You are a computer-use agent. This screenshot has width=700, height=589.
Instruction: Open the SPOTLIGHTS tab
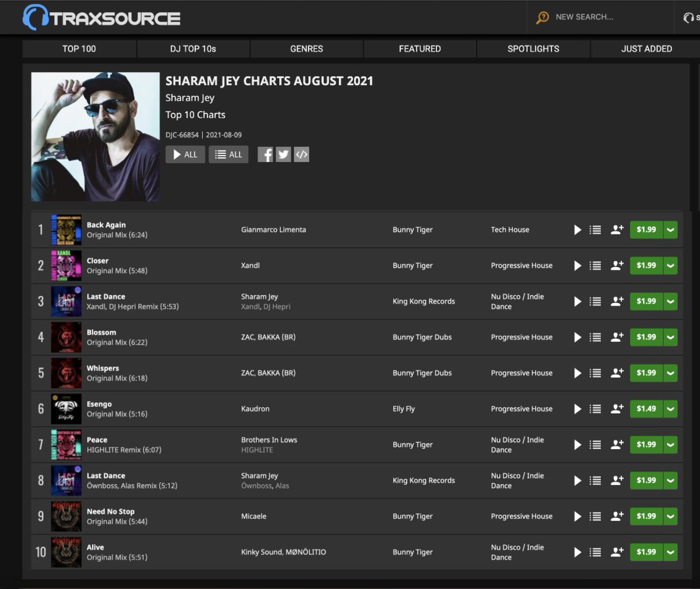tap(533, 49)
